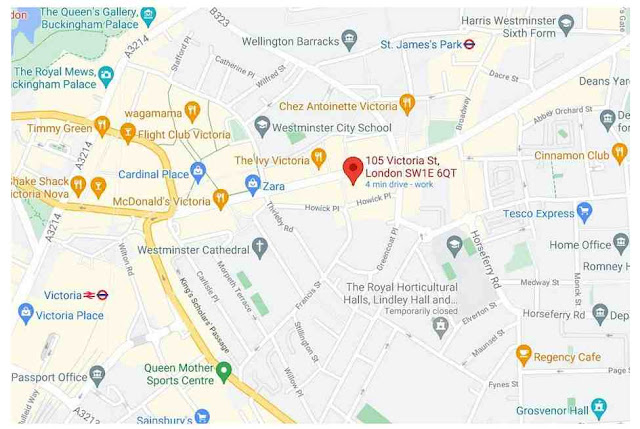Select the wagamama restaurant pin
Viewport: 640px width, 429px height.
pyautogui.click(x=192, y=112)
